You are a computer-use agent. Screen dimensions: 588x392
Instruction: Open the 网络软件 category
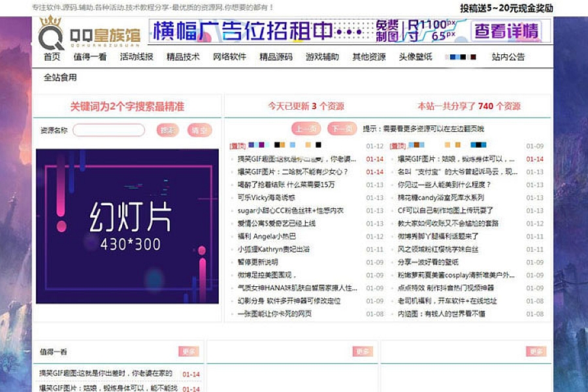point(229,57)
